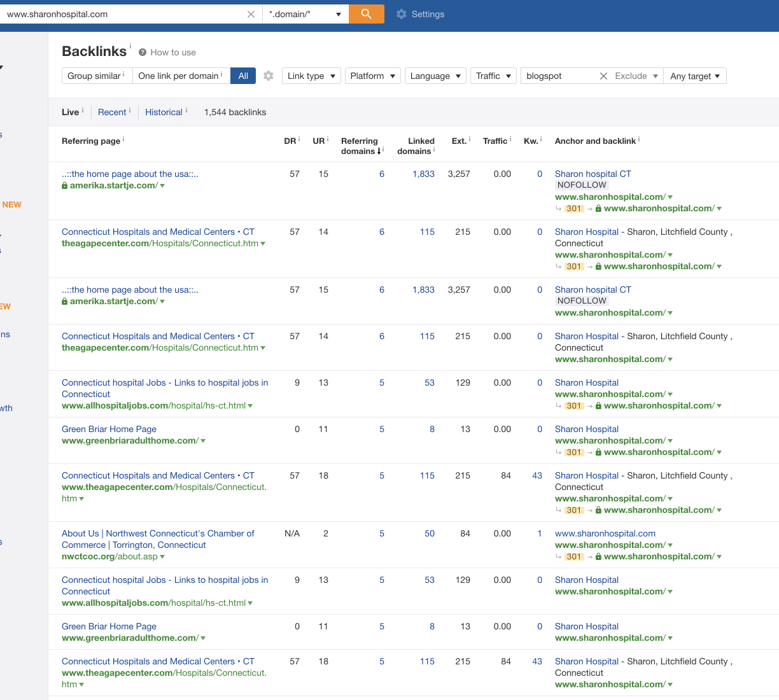Viewport: 779px width, 700px height.
Task: Open Settings via the gear icon in header
Action: tap(401, 14)
